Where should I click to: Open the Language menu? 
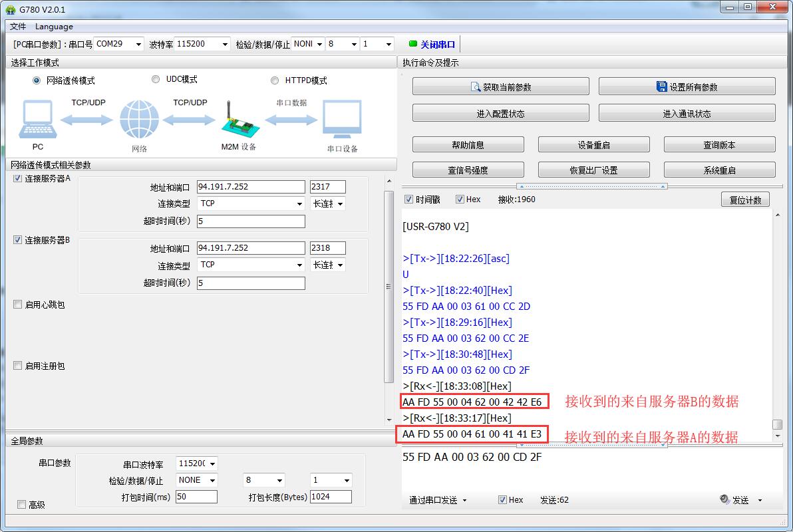point(54,27)
